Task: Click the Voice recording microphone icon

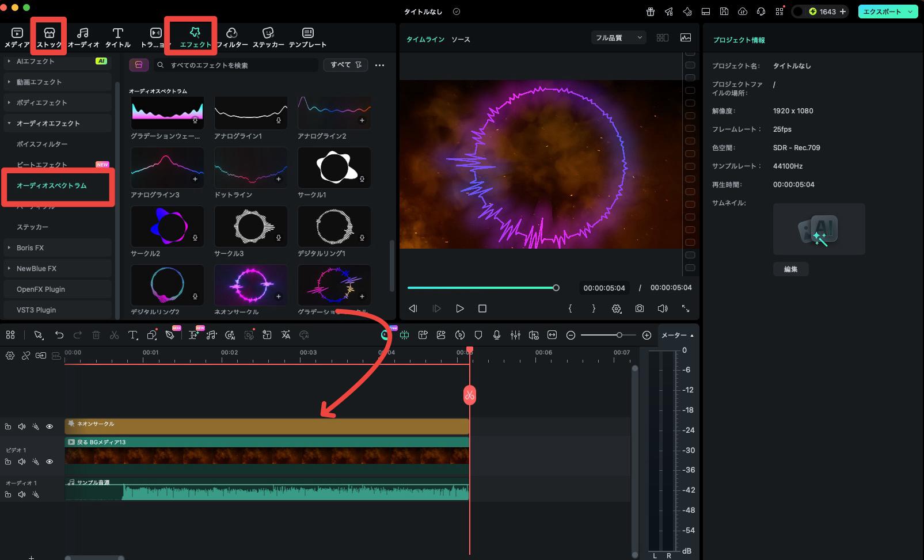Action: pos(497,334)
